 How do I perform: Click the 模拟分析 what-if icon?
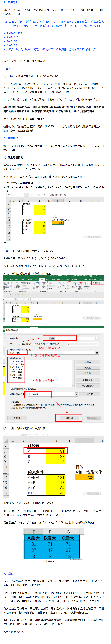(x=74, y=284)
